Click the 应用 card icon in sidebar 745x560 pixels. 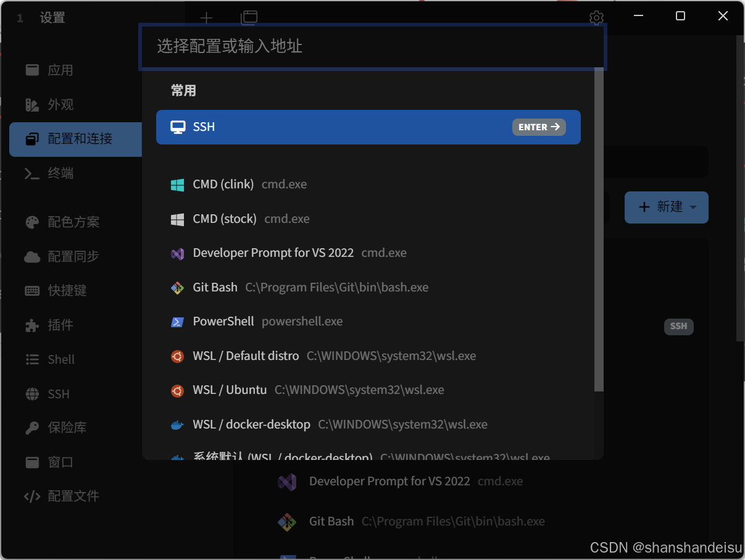tap(32, 70)
